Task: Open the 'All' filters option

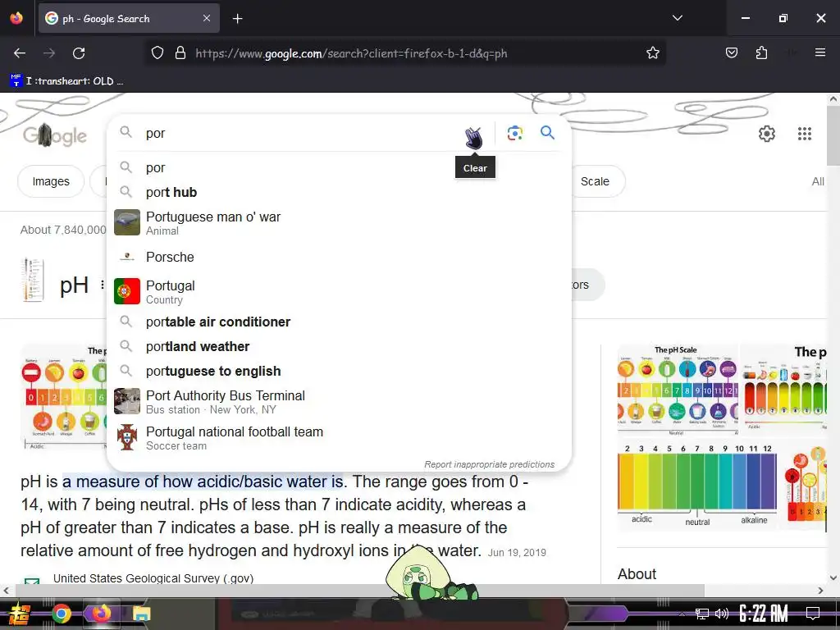Action: coord(818,181)
